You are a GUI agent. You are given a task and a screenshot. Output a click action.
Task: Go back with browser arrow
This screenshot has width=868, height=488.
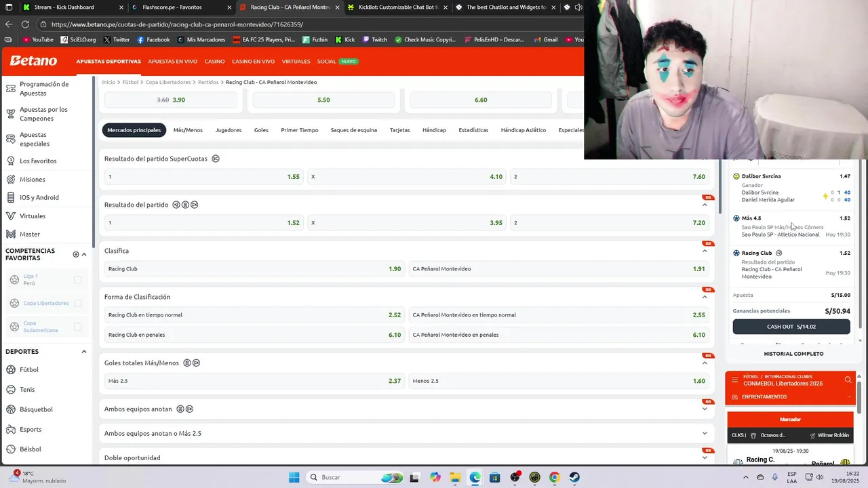click(x=9, y=24)
